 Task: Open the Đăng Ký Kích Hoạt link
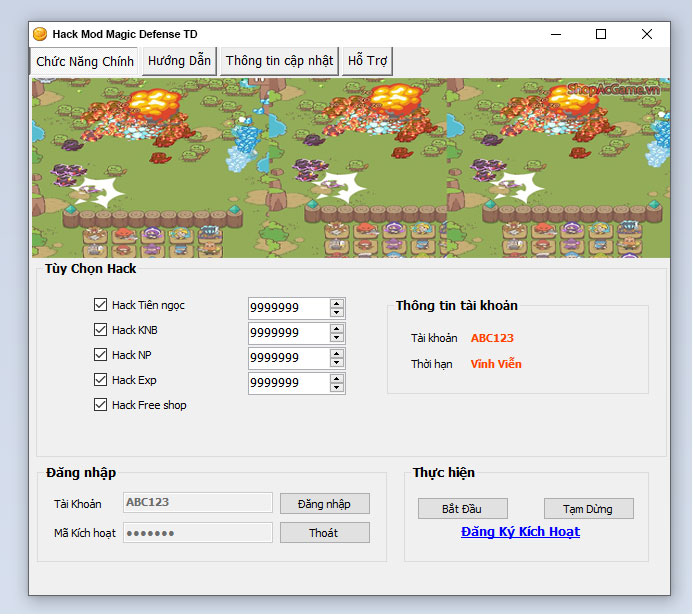coord(520,532)
